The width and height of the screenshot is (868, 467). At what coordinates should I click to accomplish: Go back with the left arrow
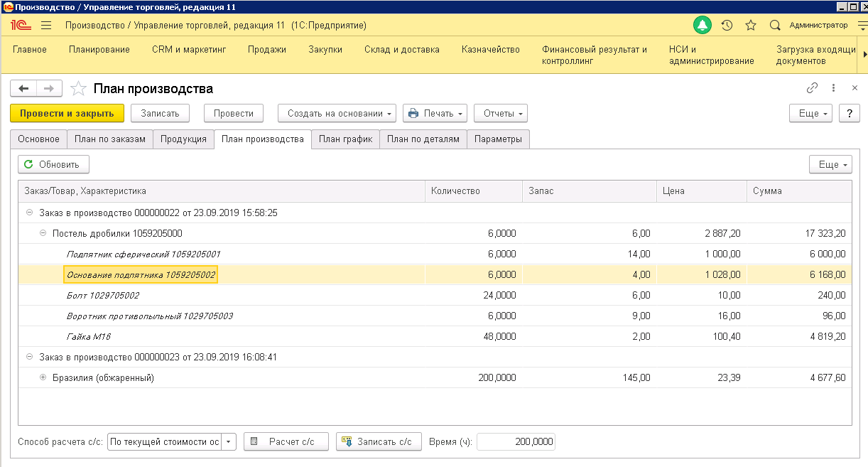pyautogui.click(x=23, y=88)
